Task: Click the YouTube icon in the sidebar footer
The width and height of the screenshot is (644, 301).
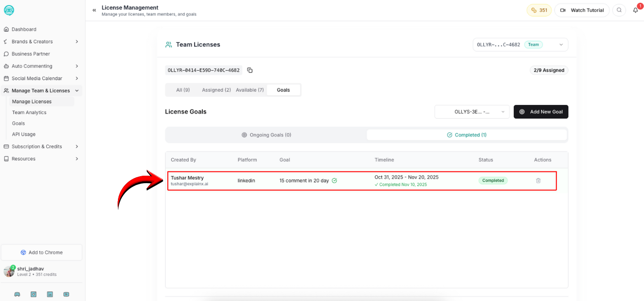Action: click(x=66, y=294)
